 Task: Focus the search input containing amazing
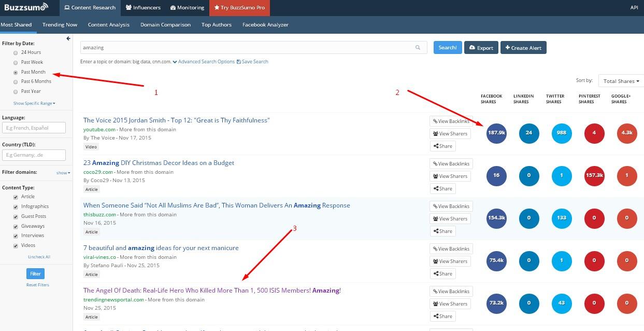pos(254,48)
